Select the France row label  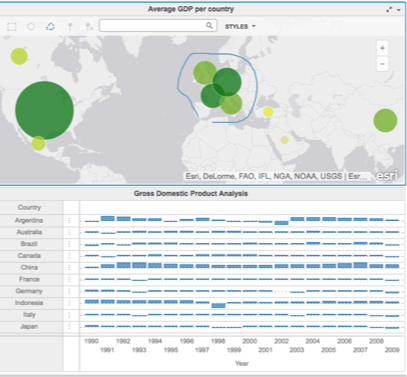29,279
